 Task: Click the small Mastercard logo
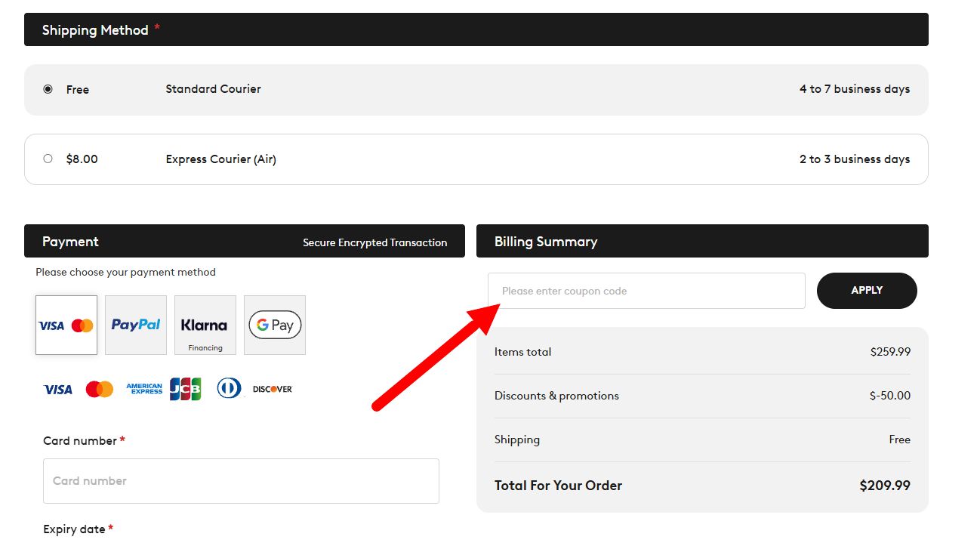pos(100,390)
